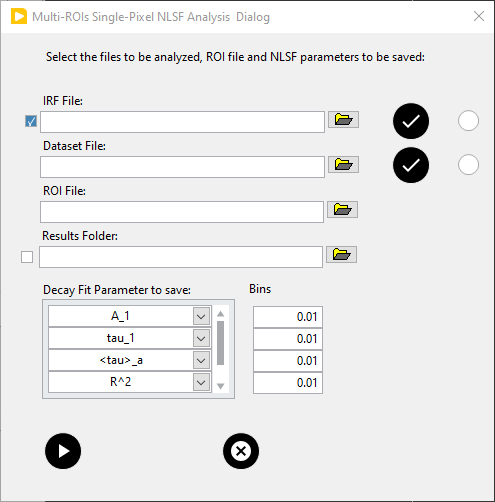Cancel dialog with the round X button
The width and height of the screenshot is (495, 502).
point(241,451)
